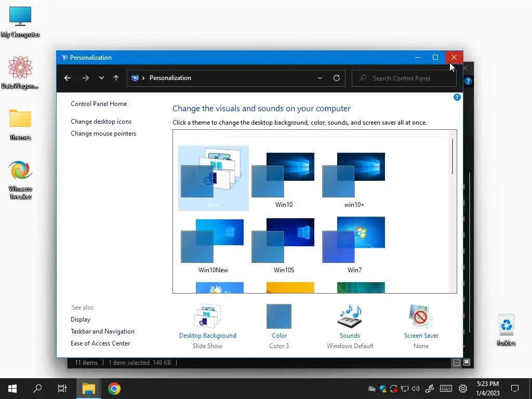The image size is (532, 399).
Task: Click the Windows Security shield tray icon
Action: point(383,389)
